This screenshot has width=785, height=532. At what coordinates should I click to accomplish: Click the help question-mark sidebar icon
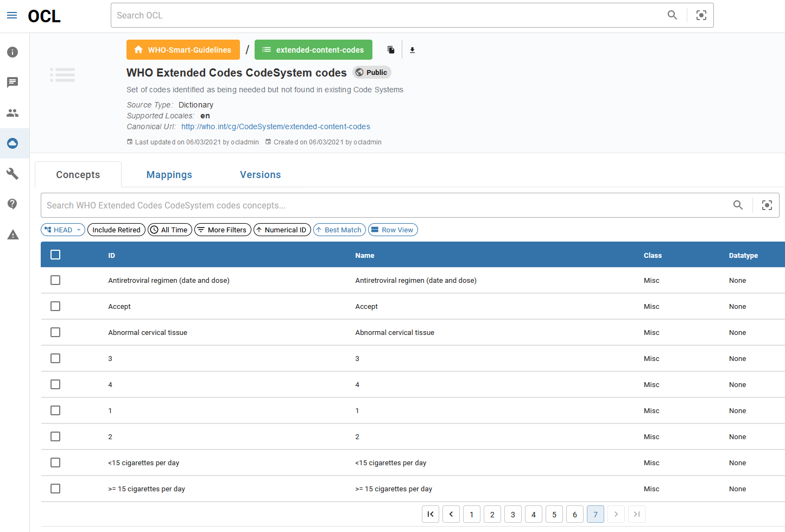(12, 204)
